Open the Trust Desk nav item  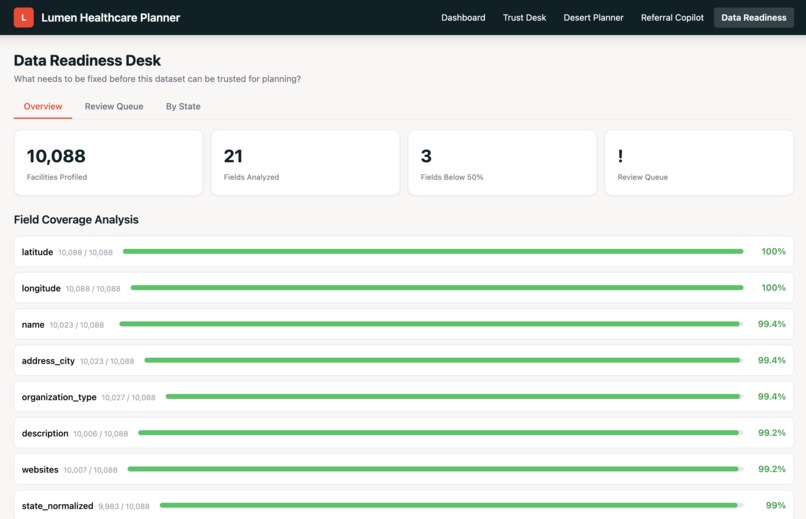[524, 17]
